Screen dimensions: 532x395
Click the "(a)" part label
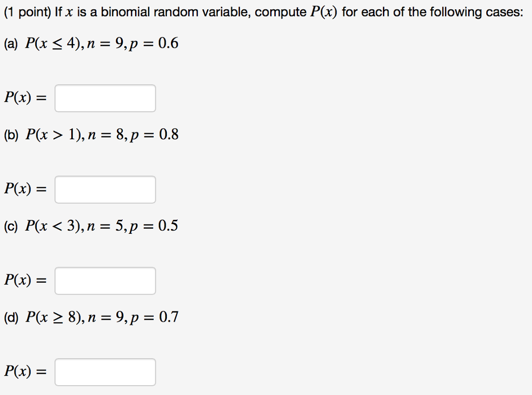click(11, 44)
